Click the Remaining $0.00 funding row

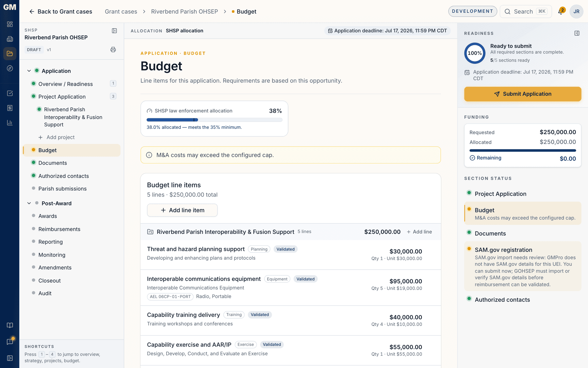pos(522,158)
